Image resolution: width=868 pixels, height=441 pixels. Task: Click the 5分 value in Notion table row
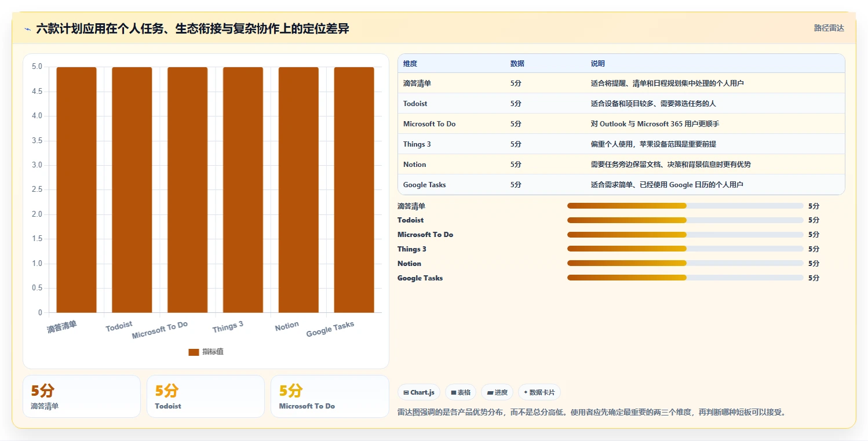click(x=516, y=165)
